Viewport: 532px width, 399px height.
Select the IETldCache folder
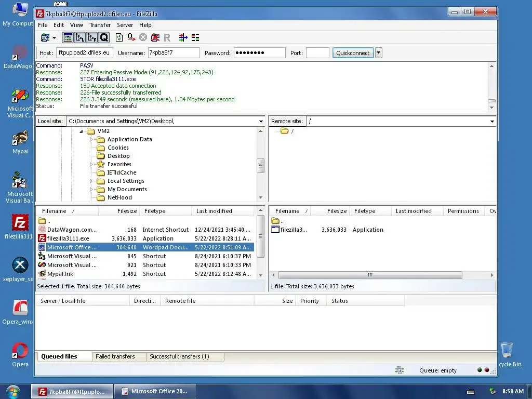point(122,172)
